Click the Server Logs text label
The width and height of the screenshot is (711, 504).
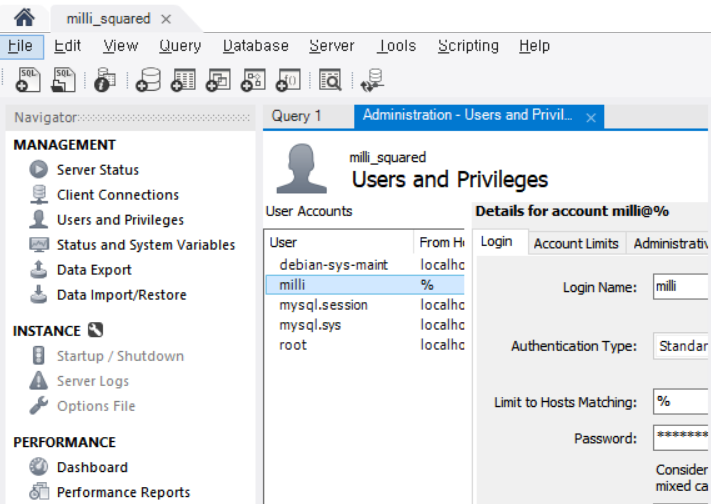click(93, 381)
